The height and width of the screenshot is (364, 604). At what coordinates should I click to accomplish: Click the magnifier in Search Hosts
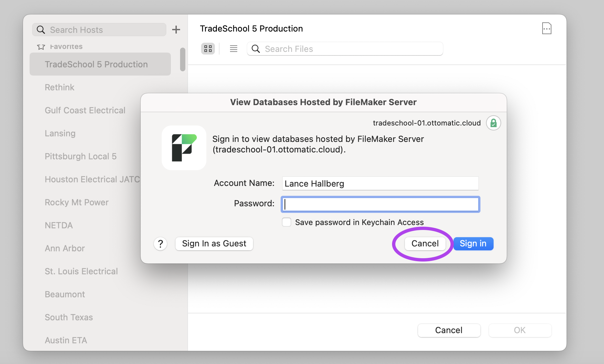pyautogui.click(x=41, y=30)
